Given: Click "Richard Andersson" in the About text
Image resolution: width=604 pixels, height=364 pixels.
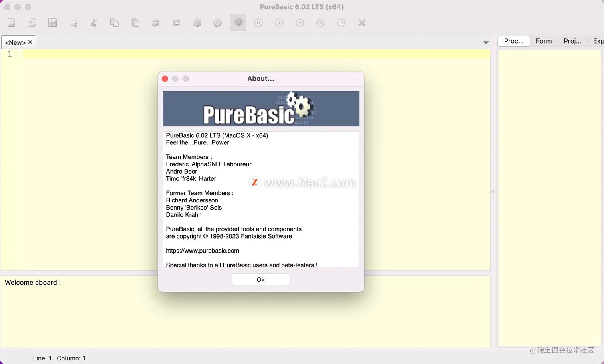Looking at the screenshot, I should point(192,200).
